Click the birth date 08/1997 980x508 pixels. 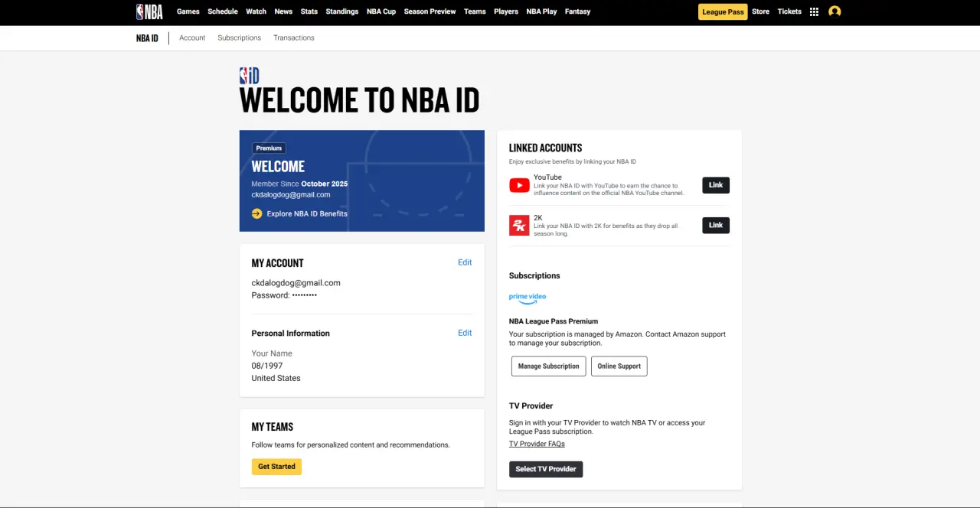pyautogui.click(x=267, y=366)
